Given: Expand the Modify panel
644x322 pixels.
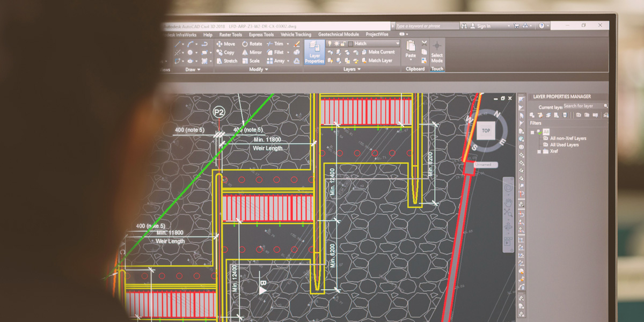Looking at the screenshot, I should (259, 70).
